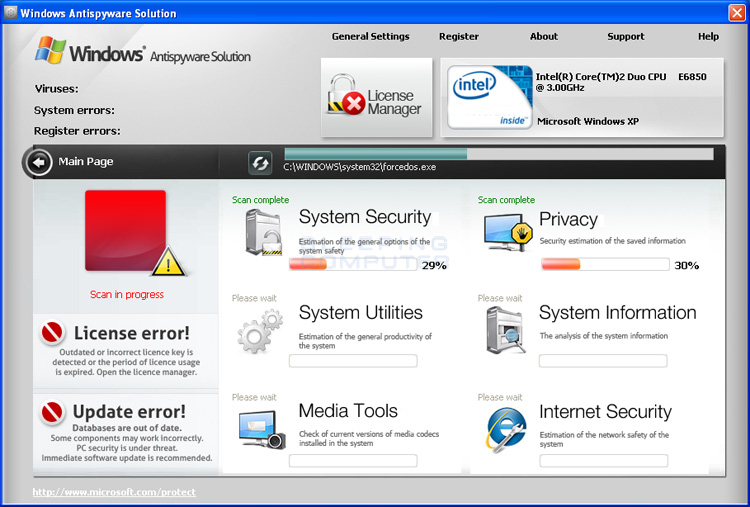Click the Scan in progress text

click(127, 295)
